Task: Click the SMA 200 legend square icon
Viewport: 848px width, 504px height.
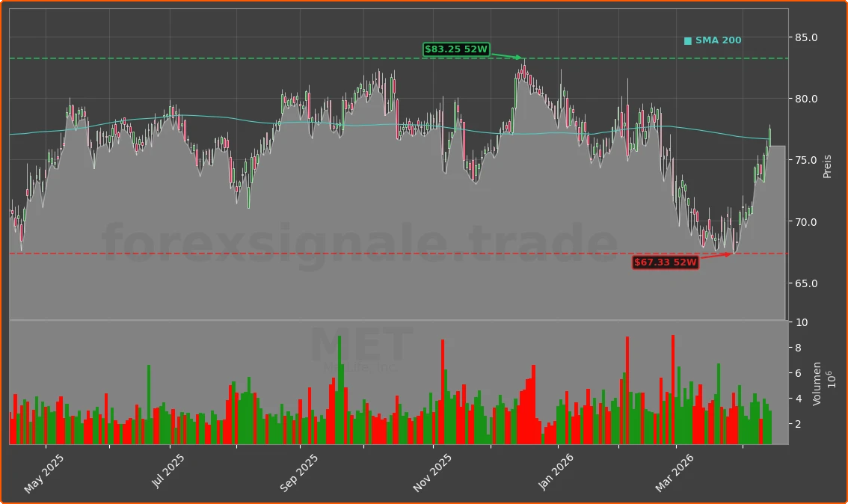Action: [x=686, y=40]
